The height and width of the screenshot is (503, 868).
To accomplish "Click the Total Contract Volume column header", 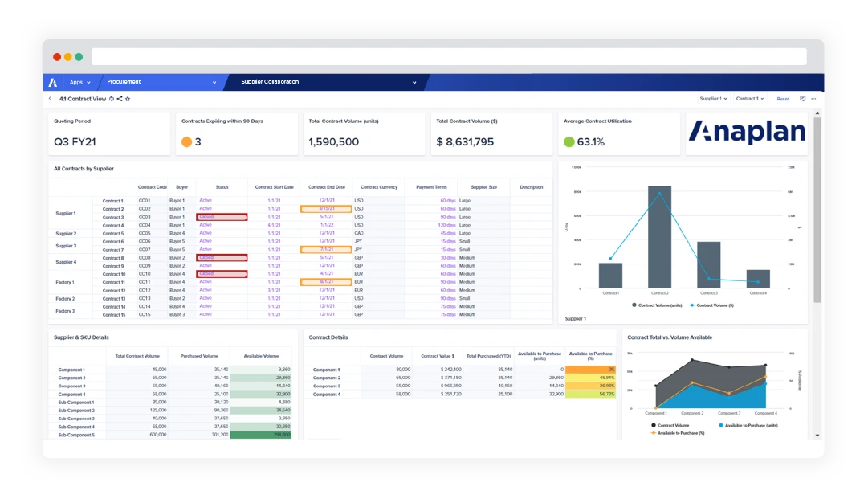I will pos(137,356).
